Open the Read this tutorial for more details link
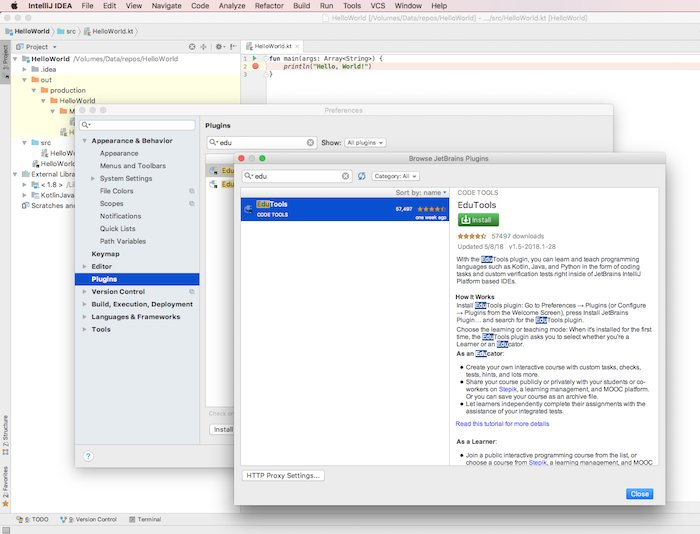 (x=502, y=424)
